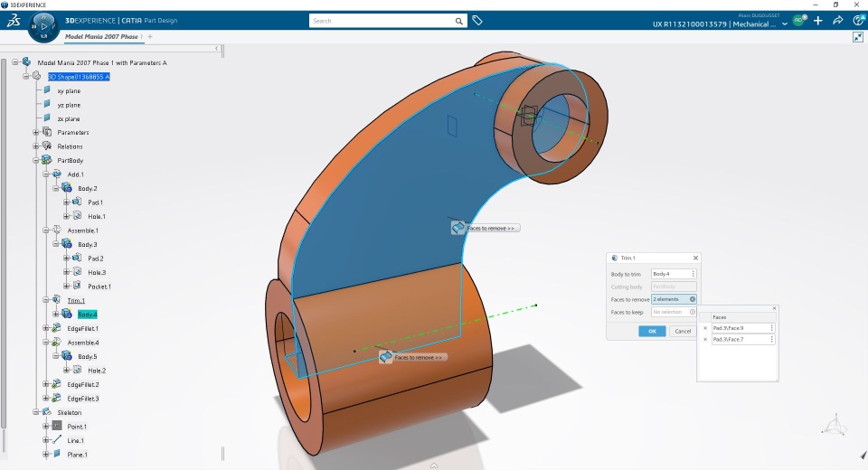Select Assemble.4 in the tree
868x470 pixels.
[x=83, y=343]
